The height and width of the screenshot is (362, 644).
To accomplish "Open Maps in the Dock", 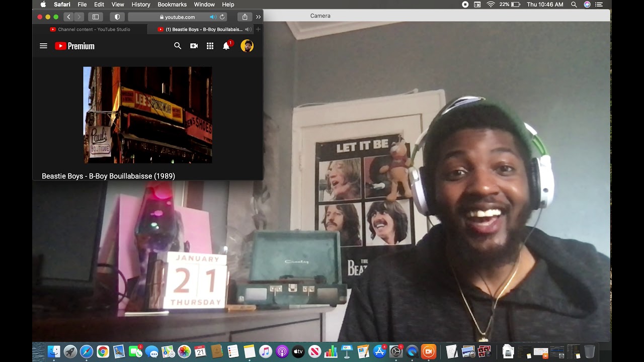I will (x=168, y=351).
